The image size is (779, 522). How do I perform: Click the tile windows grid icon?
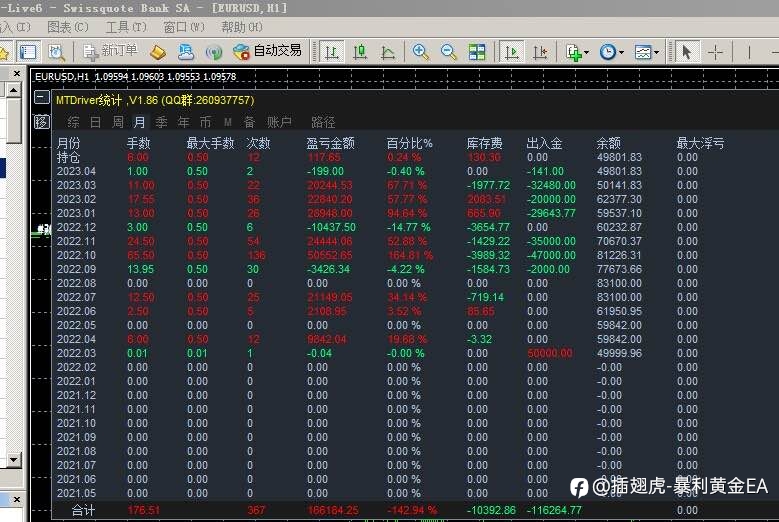click(x=477, y=52)
